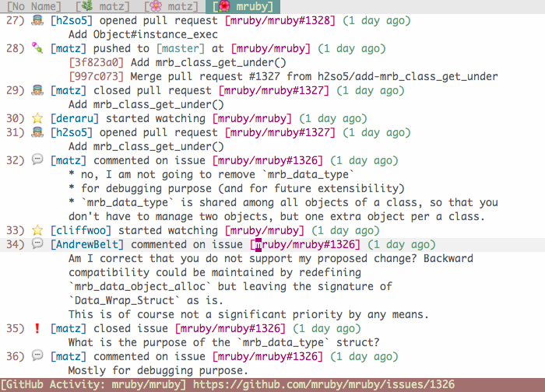Click the red exclamation icon on entry 35
The image size is (545, 392).
point(37,328)
